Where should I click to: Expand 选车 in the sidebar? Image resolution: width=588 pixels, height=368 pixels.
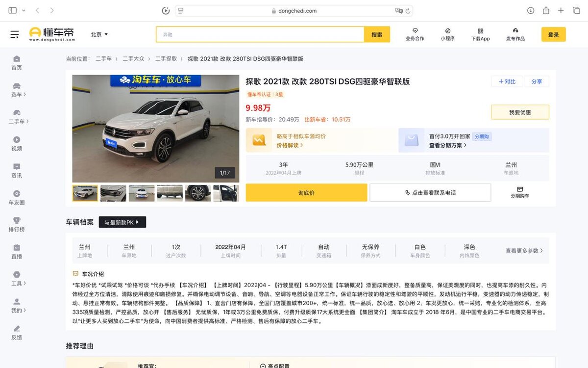(x=18, y=90)
